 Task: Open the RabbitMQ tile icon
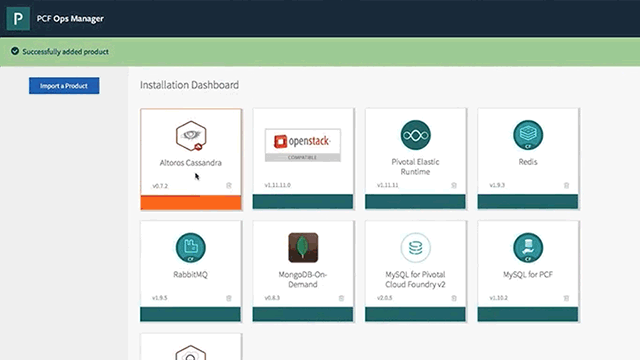[191, 248]
